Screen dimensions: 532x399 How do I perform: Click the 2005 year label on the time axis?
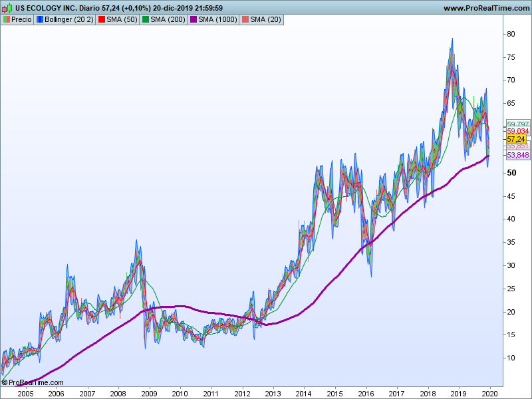click(25, 394)
